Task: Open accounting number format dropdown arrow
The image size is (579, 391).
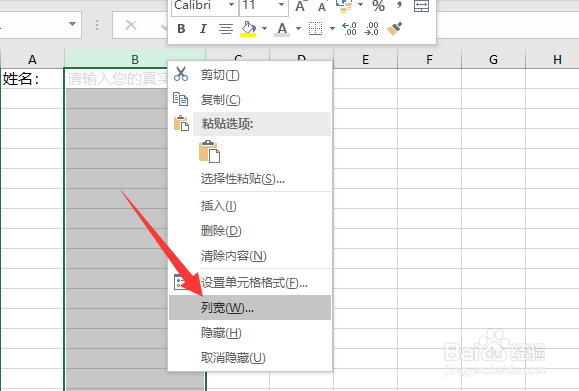Action: (360, 5)
